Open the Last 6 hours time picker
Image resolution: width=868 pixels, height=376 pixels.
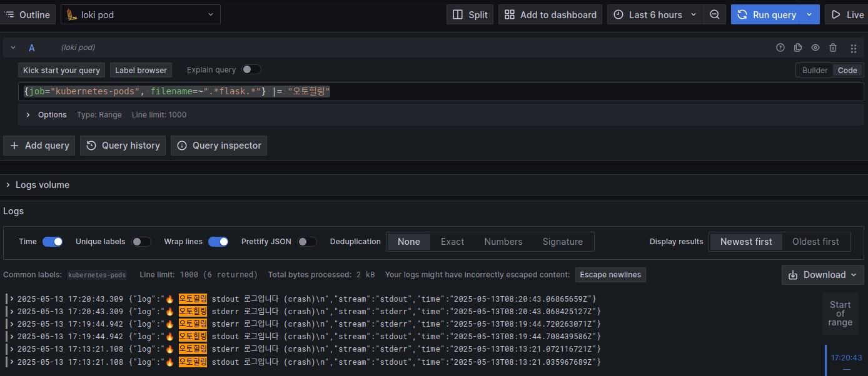(655, 14)
